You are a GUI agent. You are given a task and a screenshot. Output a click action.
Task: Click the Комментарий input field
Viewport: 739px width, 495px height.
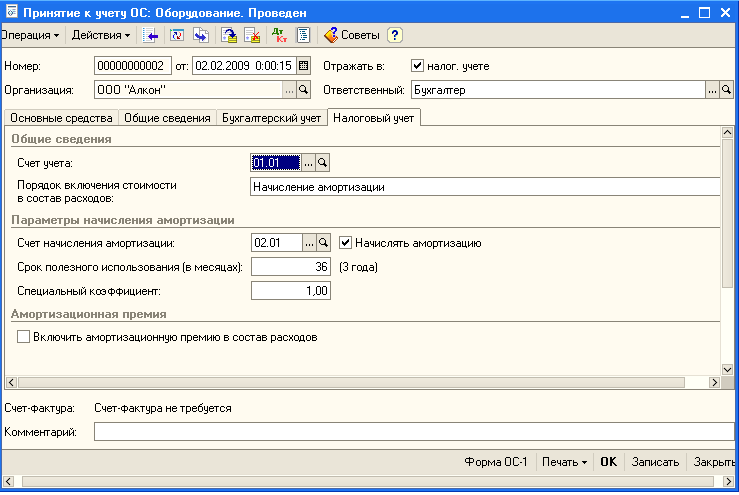[412, 432]
